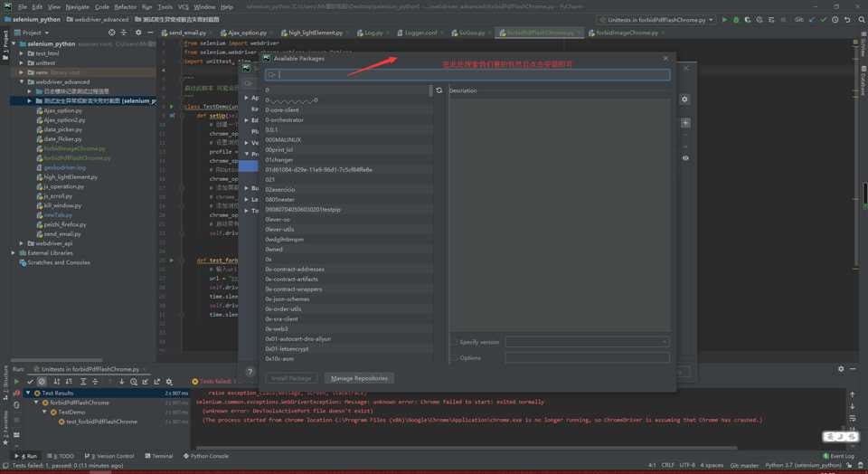The width and height of the screenshot is (868, 474).
Task: Hide the Project tool window
Action: pyautogui.click(x=150, y=33)
